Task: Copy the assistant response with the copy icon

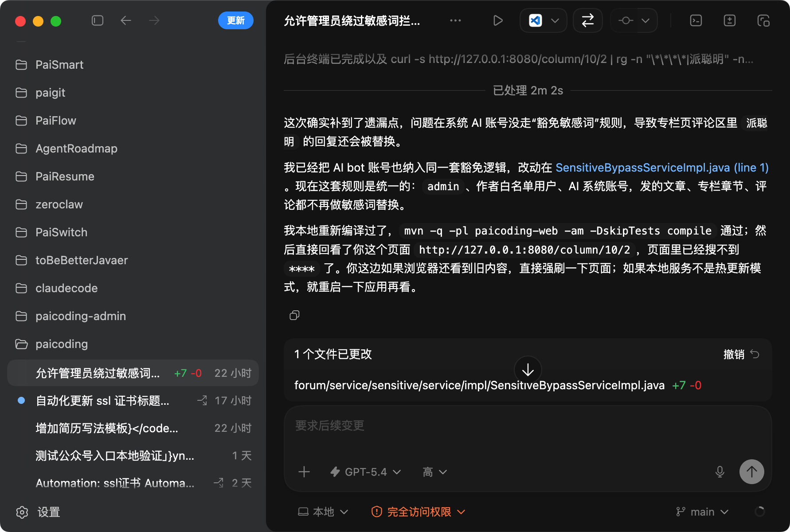Action: pyautogui.click(x=294, y=315)
